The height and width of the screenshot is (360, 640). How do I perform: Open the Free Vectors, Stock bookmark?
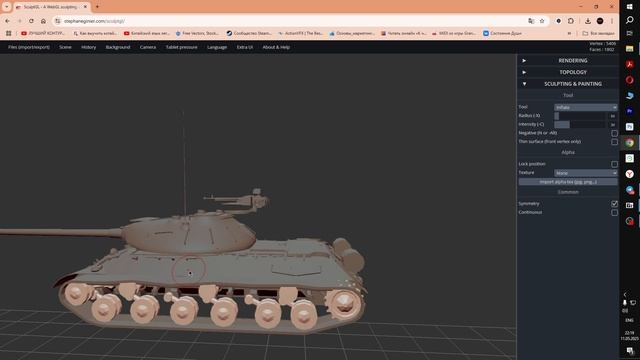(197, 33)
